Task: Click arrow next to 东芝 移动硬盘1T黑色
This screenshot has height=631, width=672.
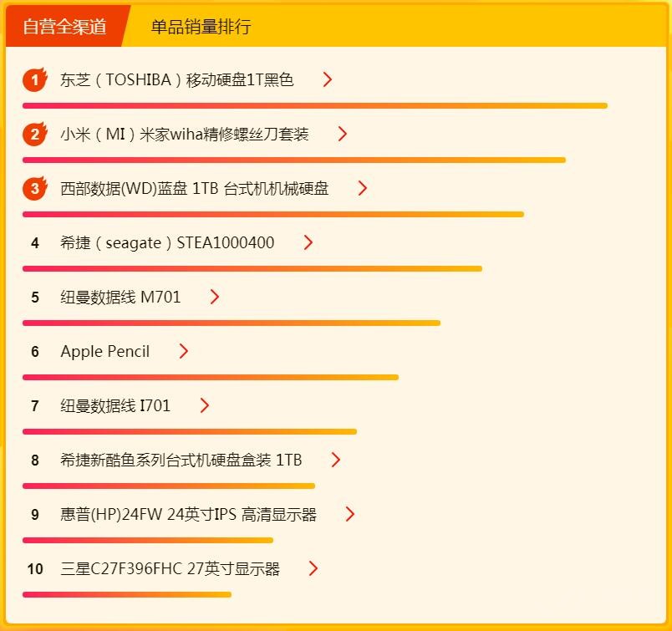Action: (328, 79)
